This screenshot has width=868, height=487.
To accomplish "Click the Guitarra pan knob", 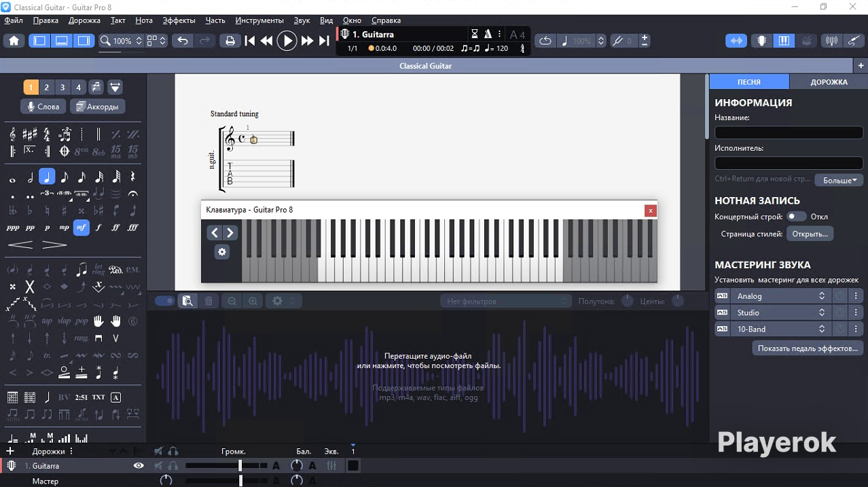I will pos(297,466).
